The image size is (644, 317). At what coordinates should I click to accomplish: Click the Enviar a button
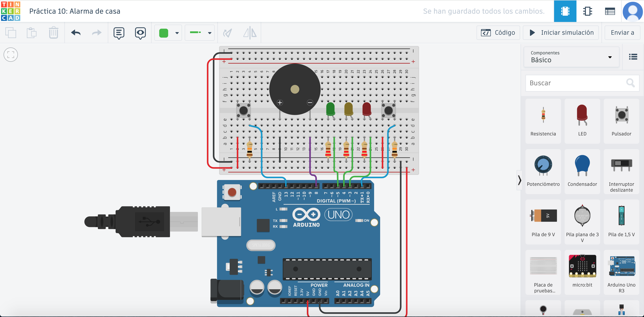(x=622, y=33)
